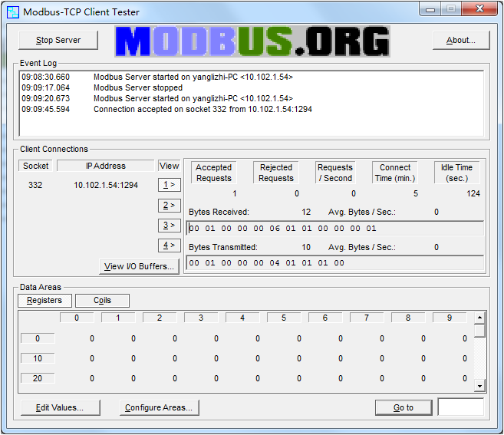This screenshot has width=504, height=435.
Task: Click Edit Values... button
Action: tap(60, 407)
